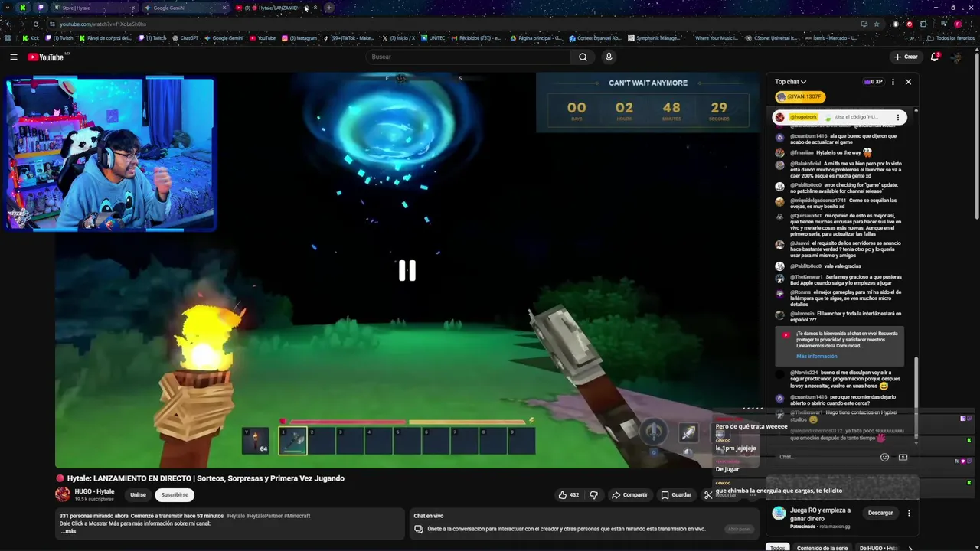Image resolution: width=980 pixels, height=551 pixels.
Task: Open the Instagram bookmark
Action: [x=299, y=37]
